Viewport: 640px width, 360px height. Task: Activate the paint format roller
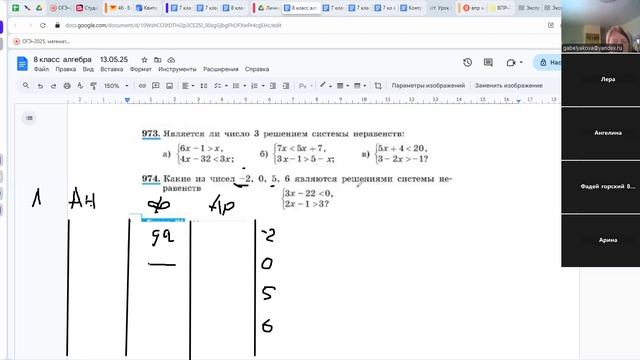pos(93,86)
